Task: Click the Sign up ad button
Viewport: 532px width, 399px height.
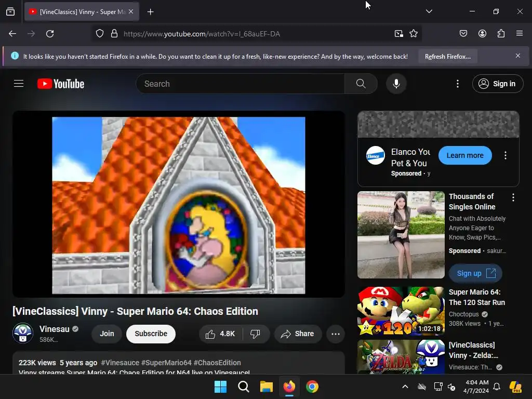Action: click(475, 273)
